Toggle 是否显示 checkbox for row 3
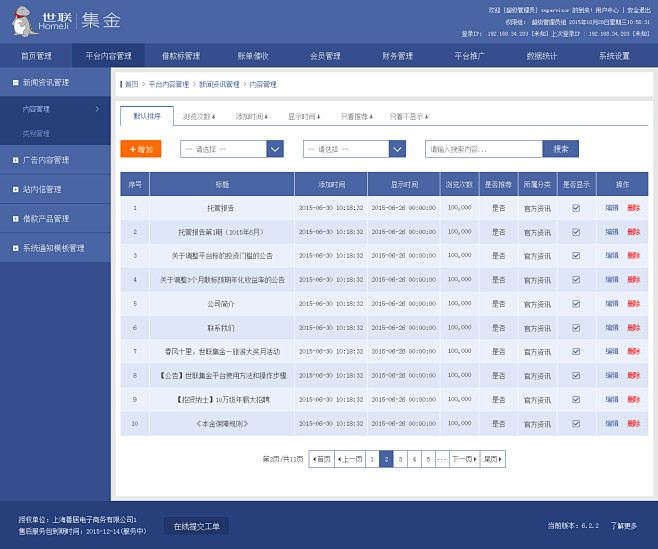This screenshot has height=549, width=658. [576, 256]
